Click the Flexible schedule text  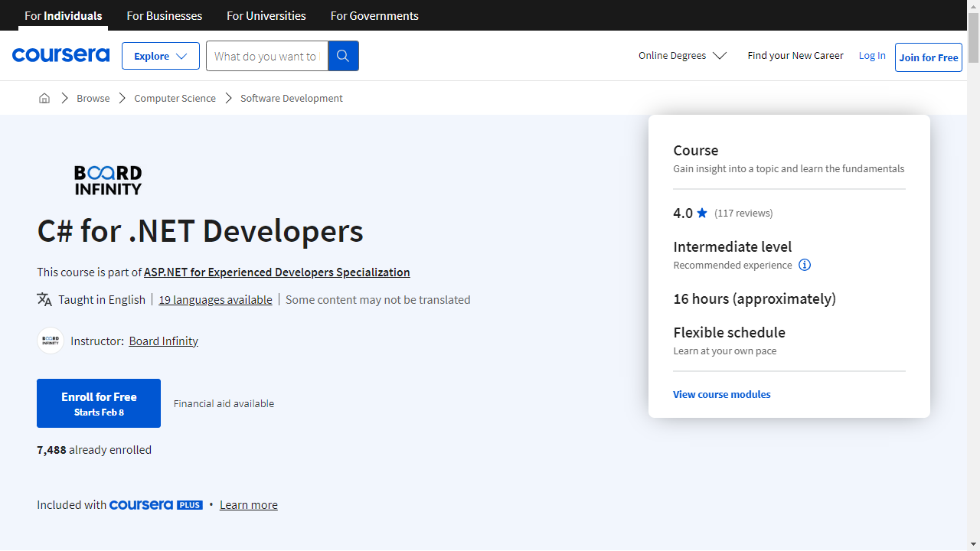point(729,332)
